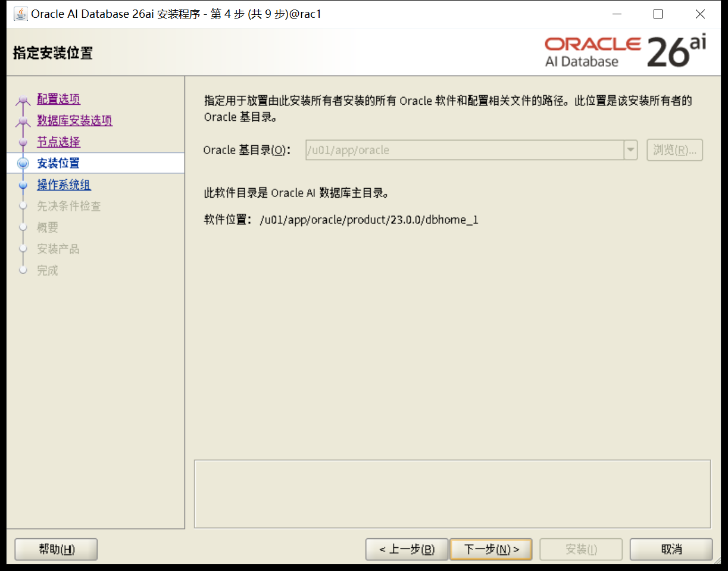728x571 pixels.
Task: Click the 完成 step label
Action: tap(48, 270)
